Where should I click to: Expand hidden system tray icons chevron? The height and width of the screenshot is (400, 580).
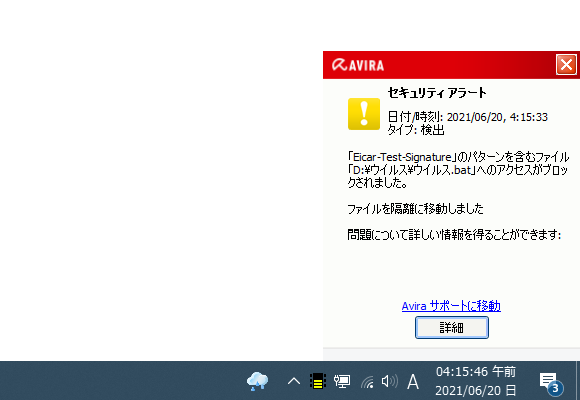coord(294,381)
